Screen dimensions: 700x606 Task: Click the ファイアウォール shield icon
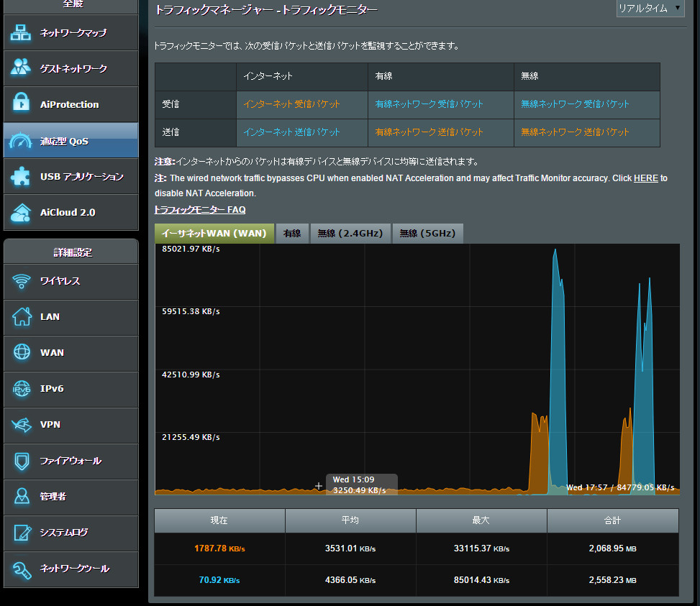click(x=22, y=461)
